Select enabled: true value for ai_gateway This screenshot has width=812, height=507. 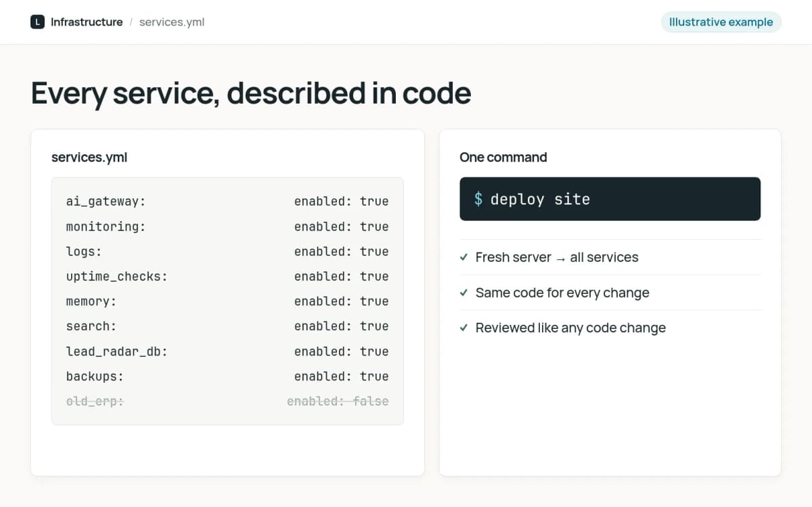(341, 201)
